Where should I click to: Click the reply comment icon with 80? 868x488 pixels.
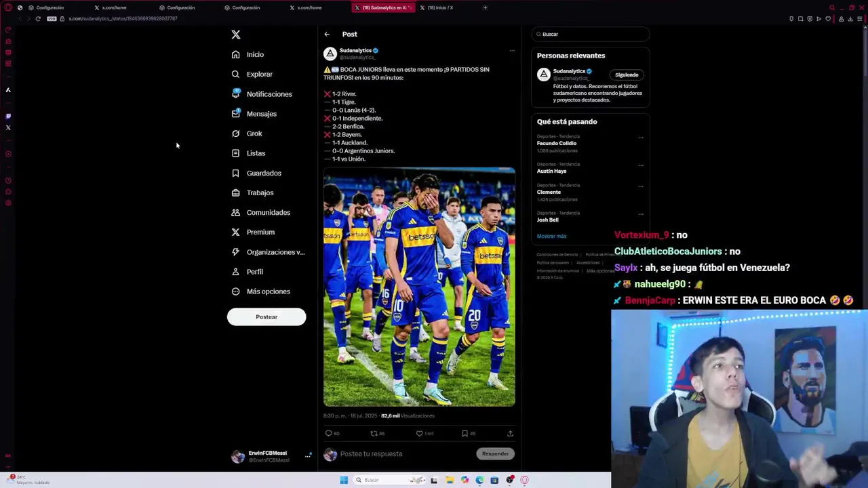(x=329, y=433)
